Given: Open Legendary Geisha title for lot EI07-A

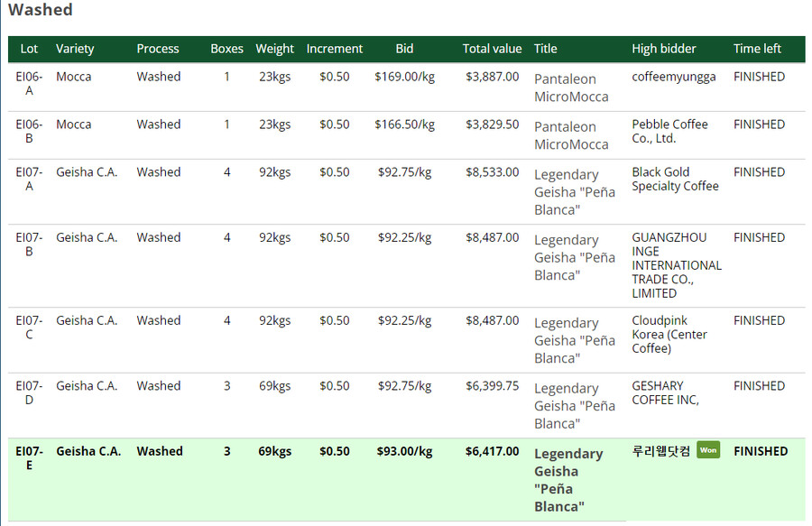Looking at the screenshot, I should [x=574, y=191].
